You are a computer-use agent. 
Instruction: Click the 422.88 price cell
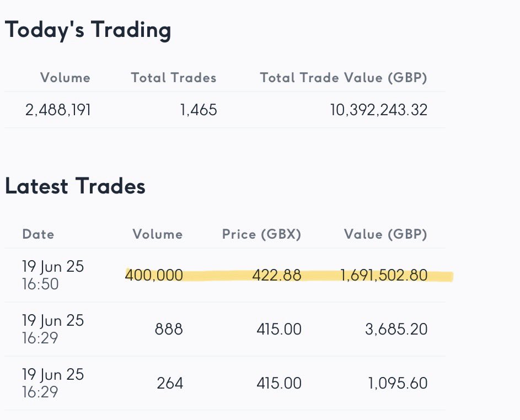[x=277, y=275]
